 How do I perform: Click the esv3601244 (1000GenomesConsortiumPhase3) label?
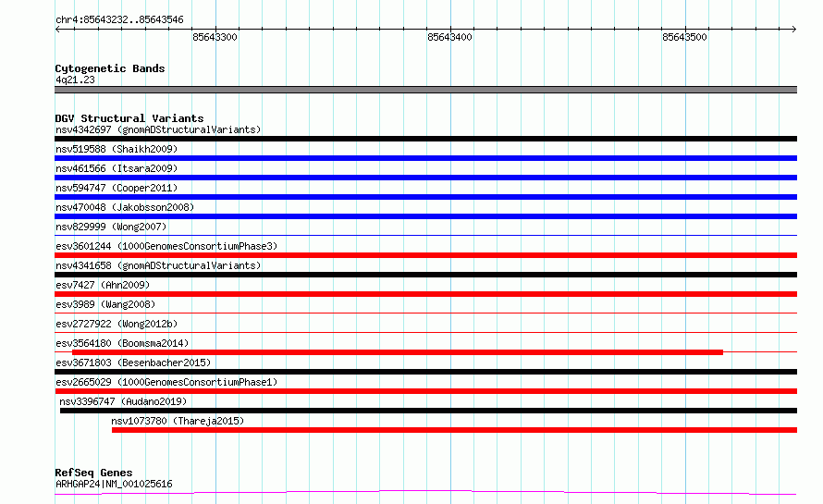166,246
